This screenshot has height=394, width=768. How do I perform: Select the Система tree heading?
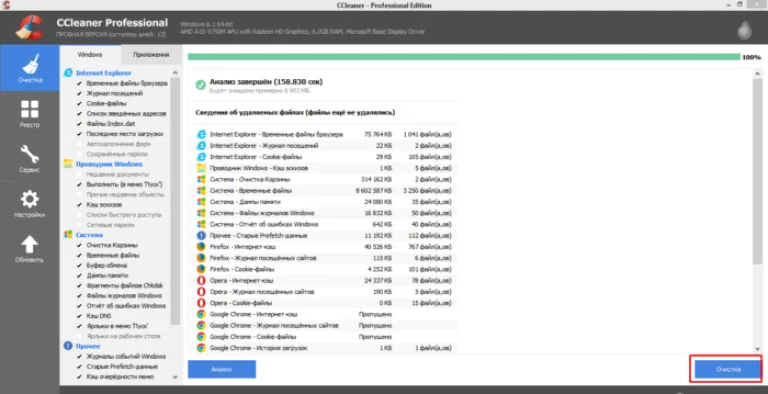(x=89, y=235)
